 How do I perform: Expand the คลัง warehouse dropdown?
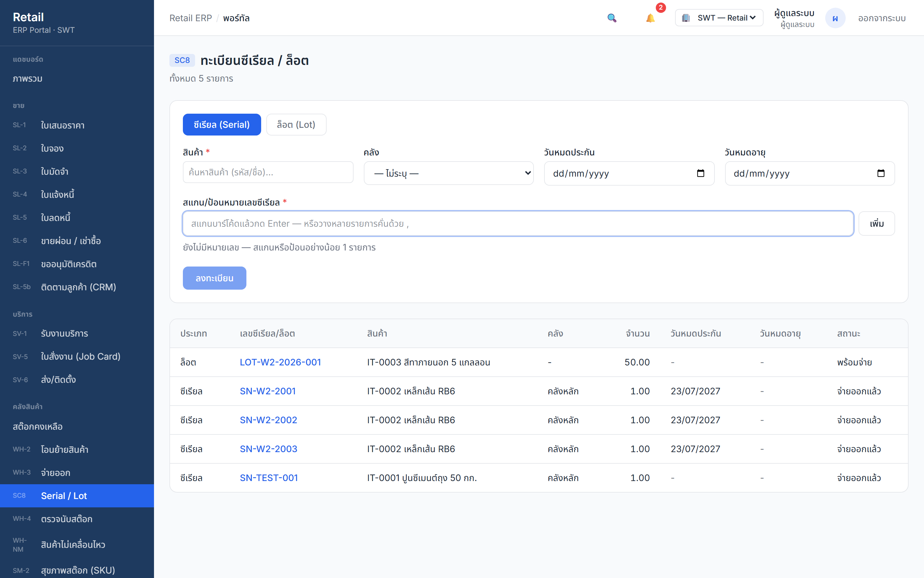(449, 173)
